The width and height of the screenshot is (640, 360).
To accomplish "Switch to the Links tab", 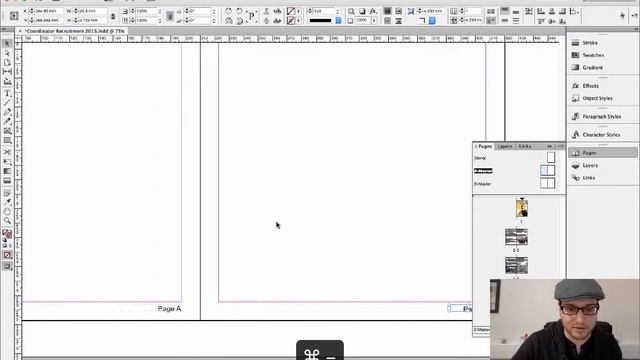I will click(525, 146).
